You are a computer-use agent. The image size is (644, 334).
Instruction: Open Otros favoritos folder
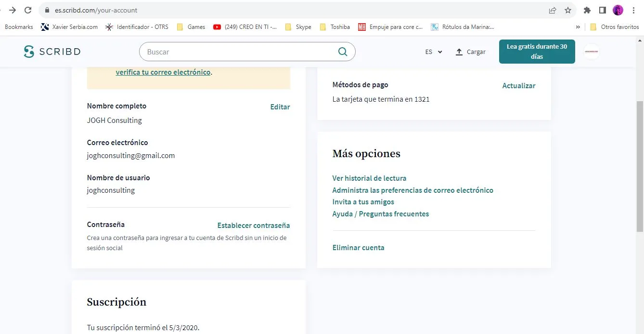[x=615, y=27]
